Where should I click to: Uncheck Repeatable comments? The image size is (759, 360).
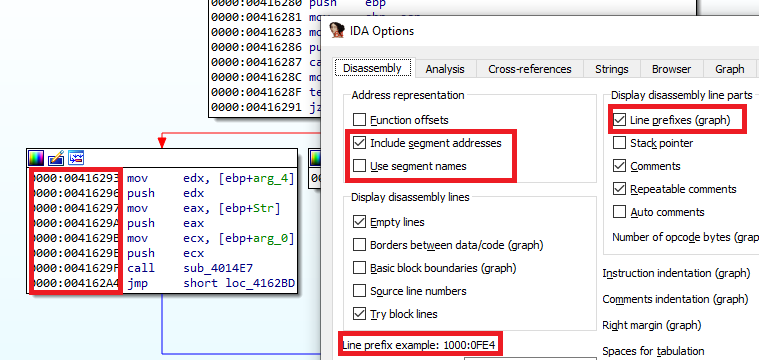click(619, 189)
